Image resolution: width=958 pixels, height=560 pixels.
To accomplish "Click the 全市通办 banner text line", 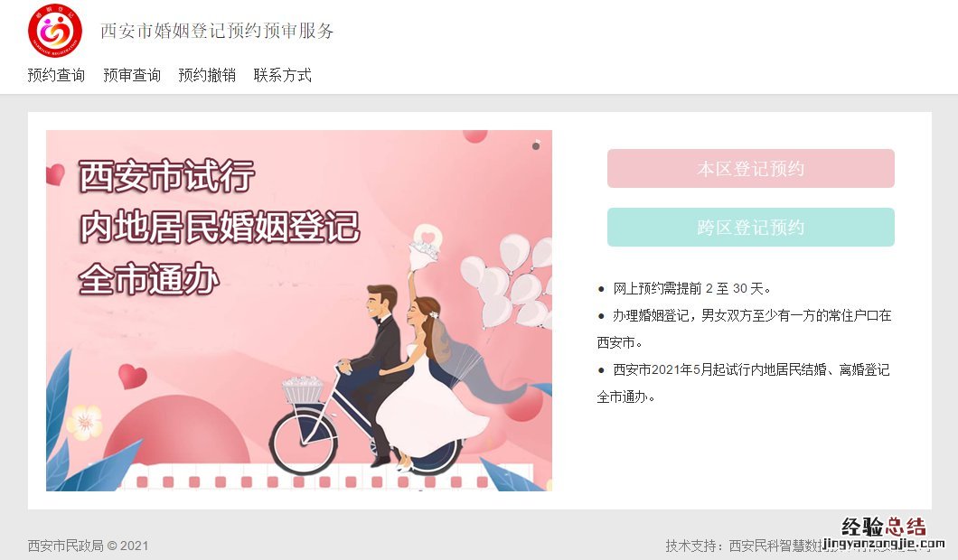I will pyautogui.click(x=148, y=280).
